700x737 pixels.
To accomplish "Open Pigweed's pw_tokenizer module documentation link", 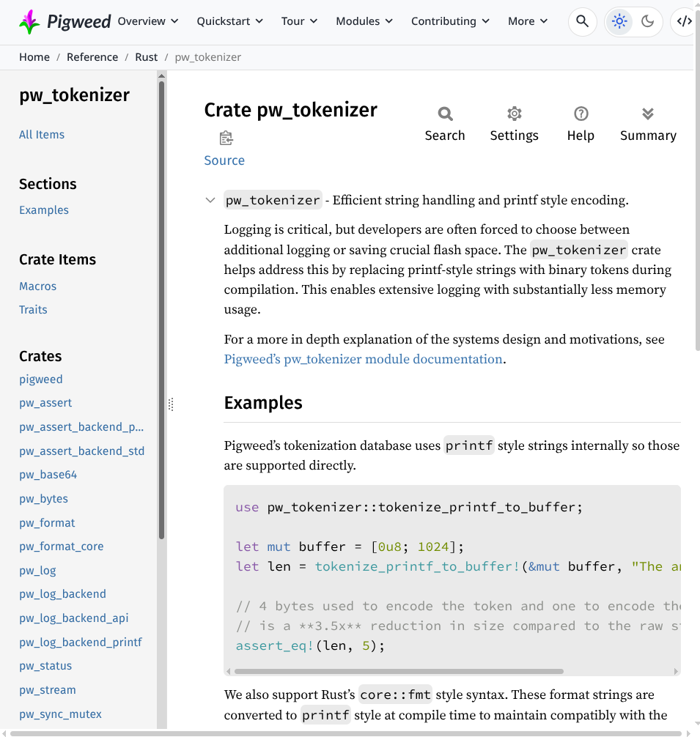I will (363, 359).
